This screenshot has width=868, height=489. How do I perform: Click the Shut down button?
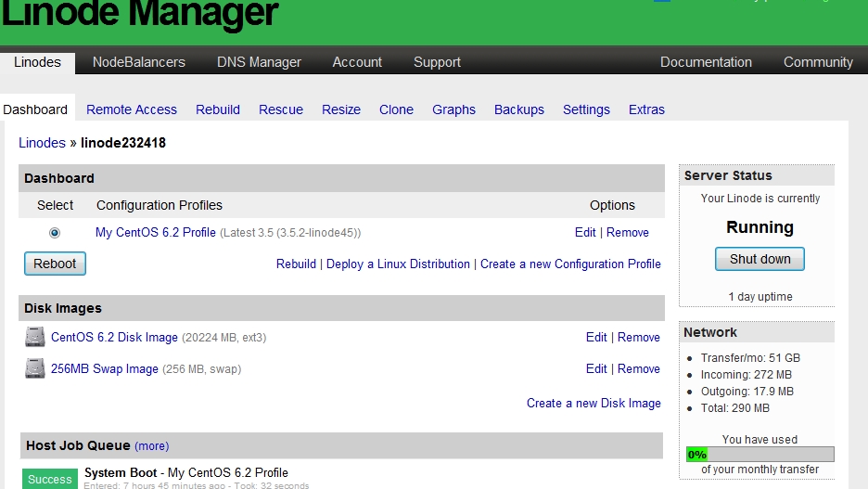click(x=759, y=259)
